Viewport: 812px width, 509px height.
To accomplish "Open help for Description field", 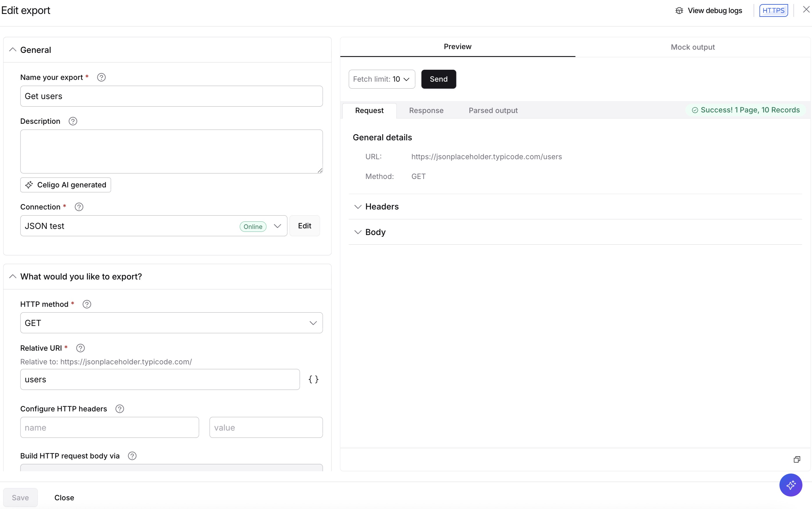I will coord(73,121).
